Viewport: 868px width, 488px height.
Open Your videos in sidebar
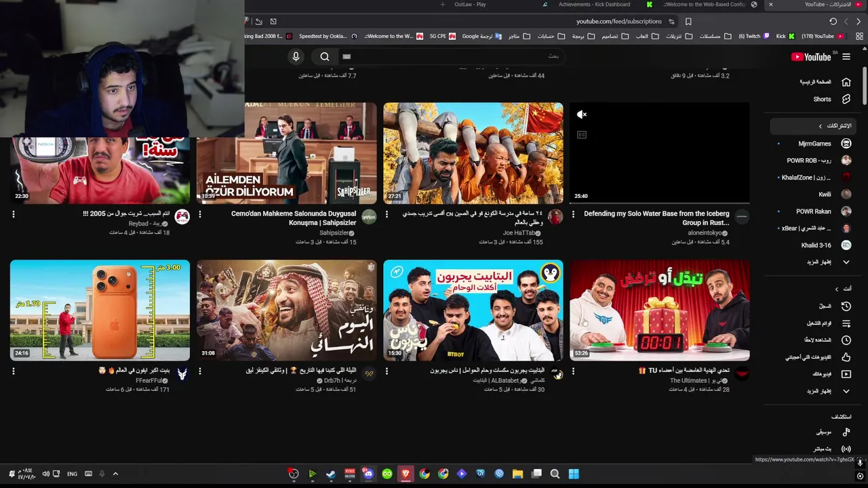point(824,374)
